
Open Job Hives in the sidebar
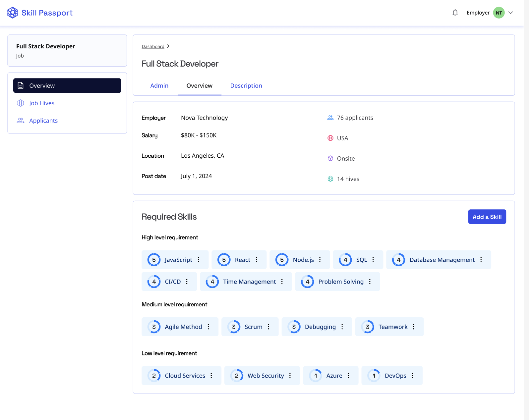(41, 103)
